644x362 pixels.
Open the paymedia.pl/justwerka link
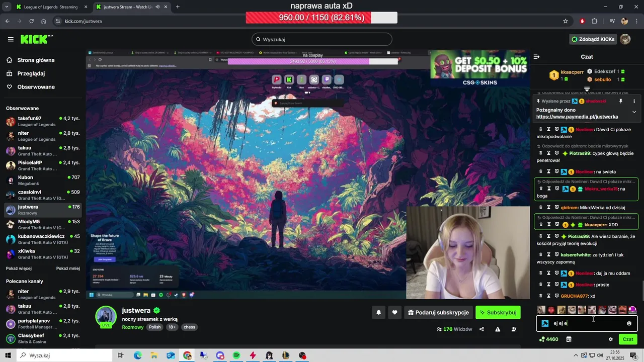577,117
